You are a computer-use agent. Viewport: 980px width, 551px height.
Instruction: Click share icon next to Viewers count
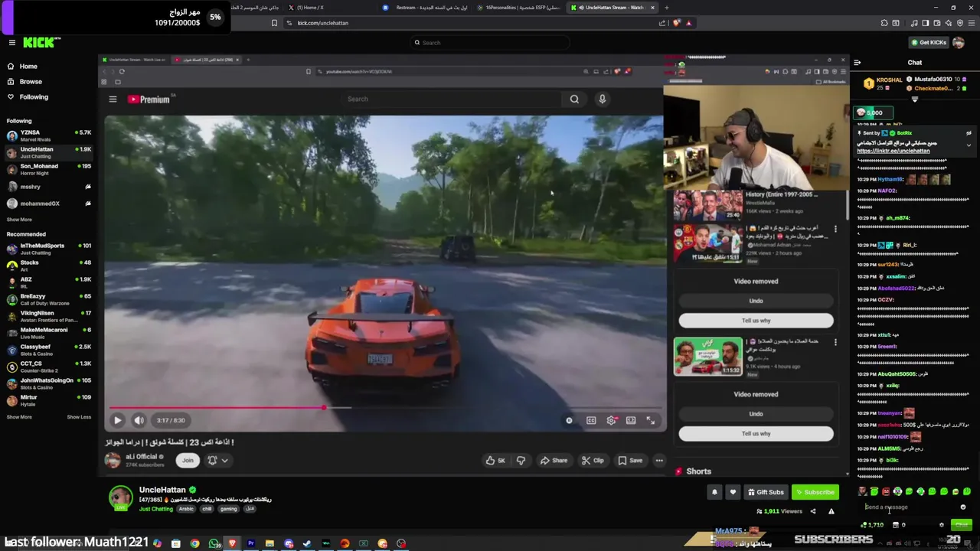(813, 512)
